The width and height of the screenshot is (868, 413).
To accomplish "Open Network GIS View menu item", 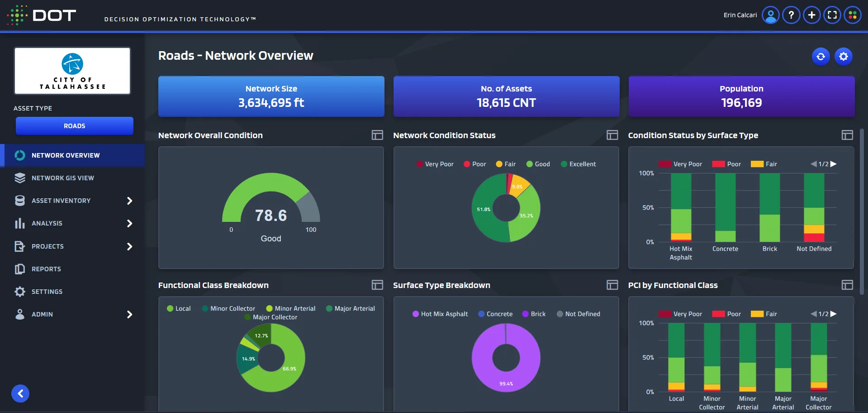I will click(72, 178).
